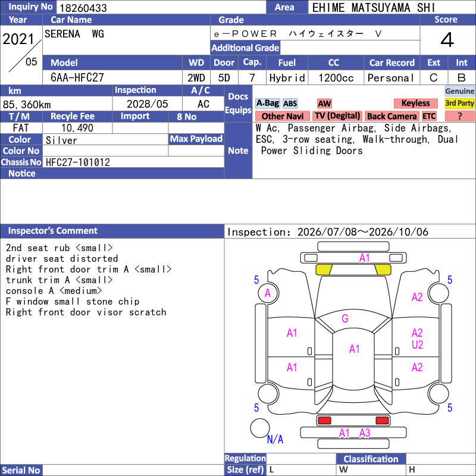Click the spare tire N/A circle
The width and height of the screenshot is (476, 476).
tap(260, 428)
